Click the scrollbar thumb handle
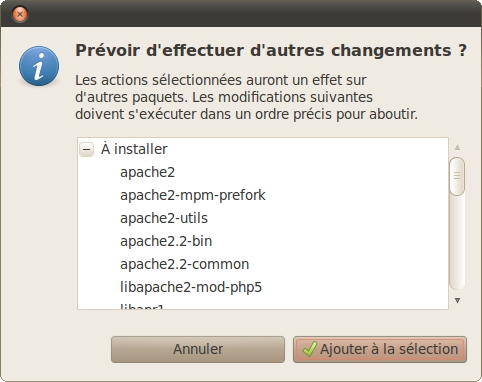This screenshot has width=482, height=382. (457, 176)
